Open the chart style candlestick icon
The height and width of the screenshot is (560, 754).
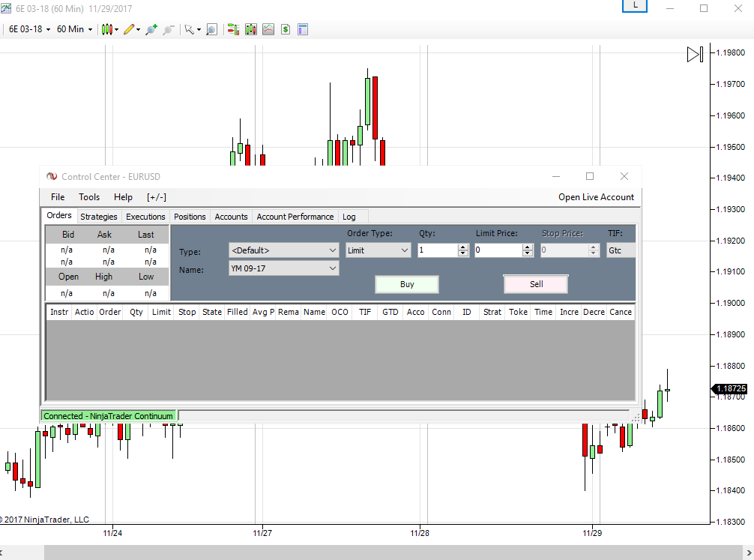[106, 29]
